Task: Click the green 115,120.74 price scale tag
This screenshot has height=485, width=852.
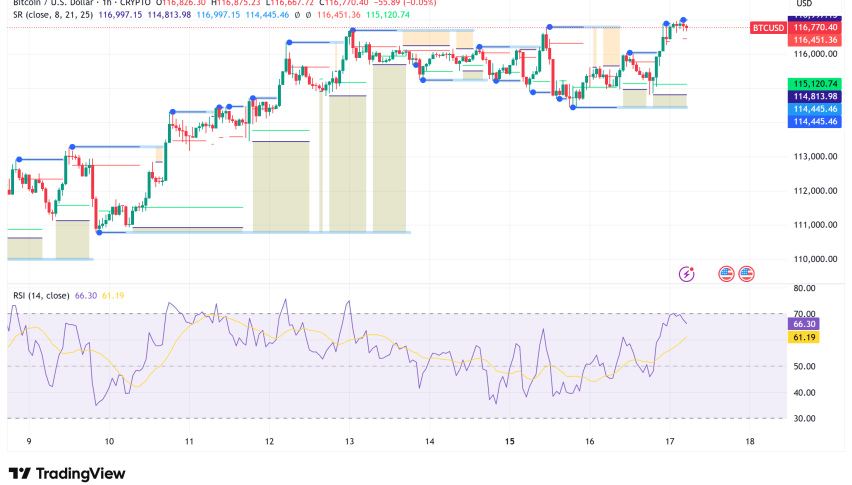Action: click(815, 84)
